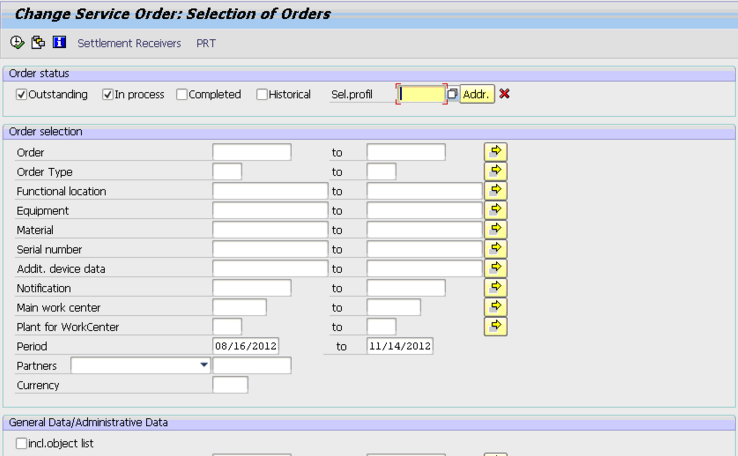Click the Order selection group header
738x456 pixels.
(x=369, y=132)
